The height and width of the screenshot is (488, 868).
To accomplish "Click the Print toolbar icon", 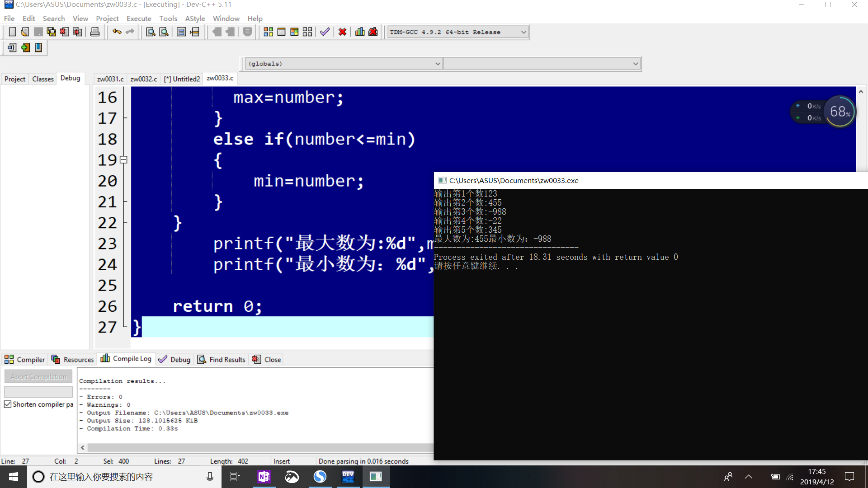I will click(95, 32).
